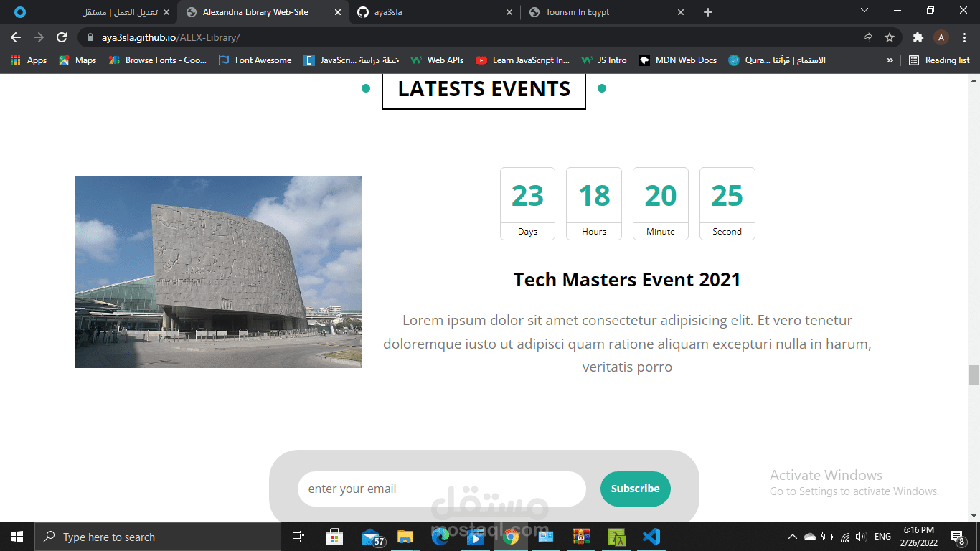
Task: Close the aya3sla GitHub tab
Action: click(x=509, y=12)
